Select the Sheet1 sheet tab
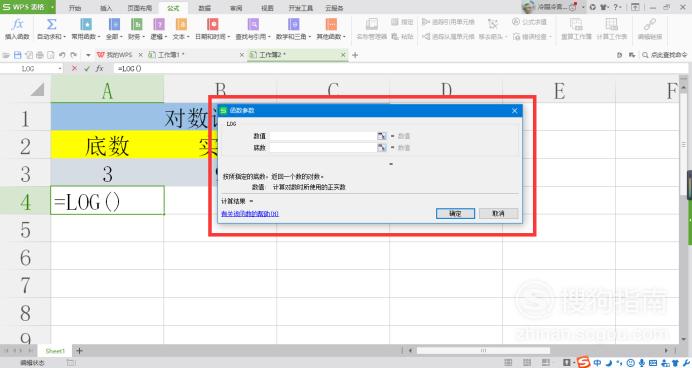Image resolution: width=692 pixels, height=368 pixels. [x=55, y=351]
